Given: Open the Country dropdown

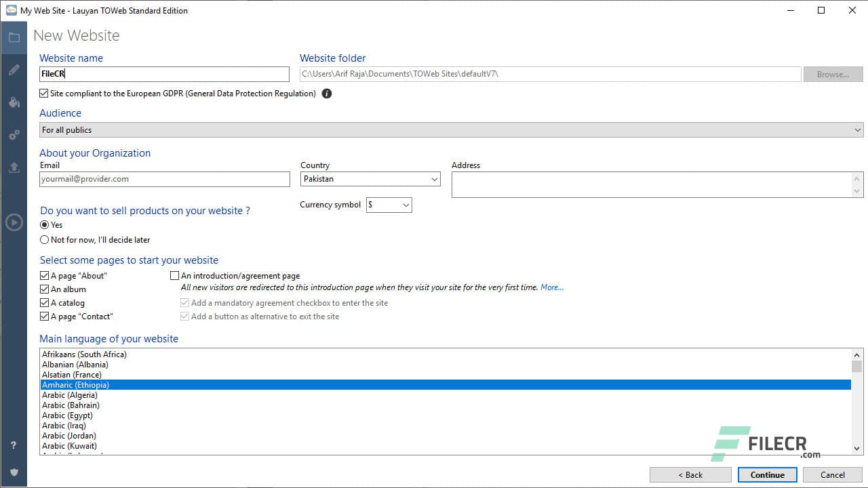Looking at the screenshot, I should pos(435,179).
